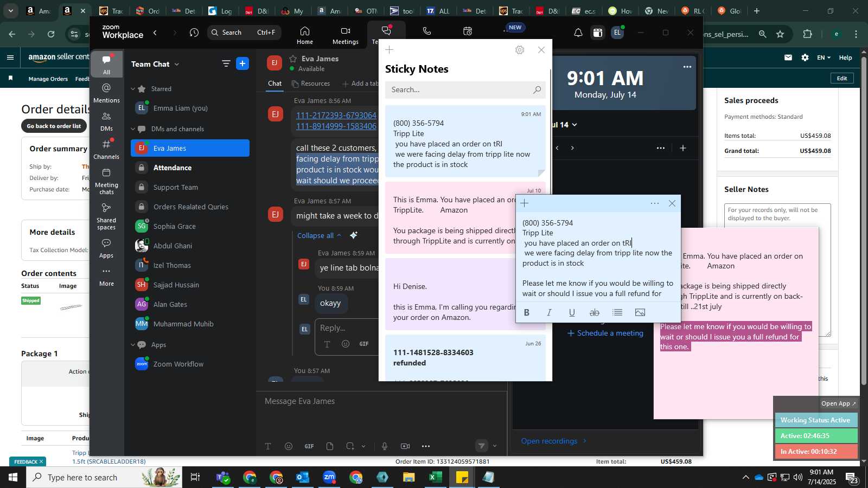Open Shared spaces in Zoom sidebar
The image size is (868, 488).
click(106, 216)
